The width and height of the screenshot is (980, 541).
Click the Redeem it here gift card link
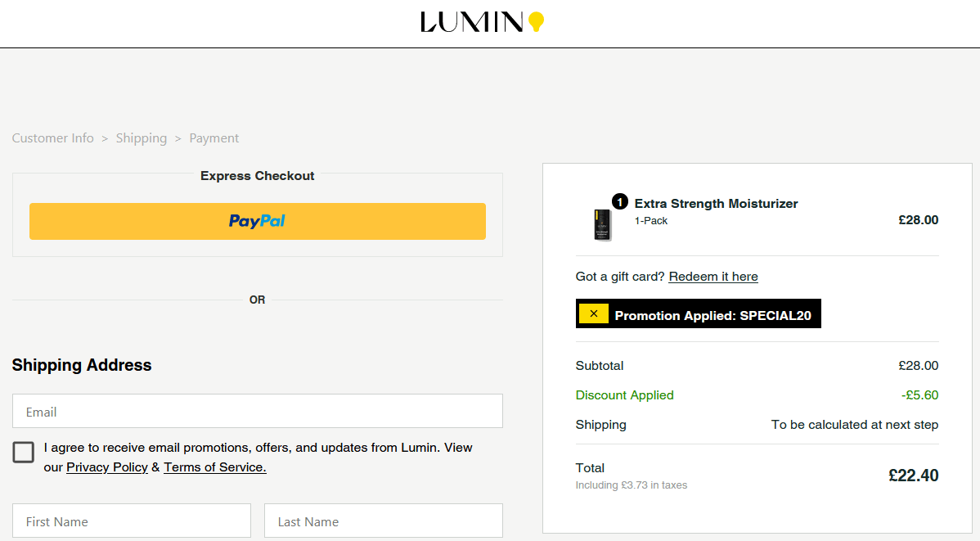(x=713, y=277)
